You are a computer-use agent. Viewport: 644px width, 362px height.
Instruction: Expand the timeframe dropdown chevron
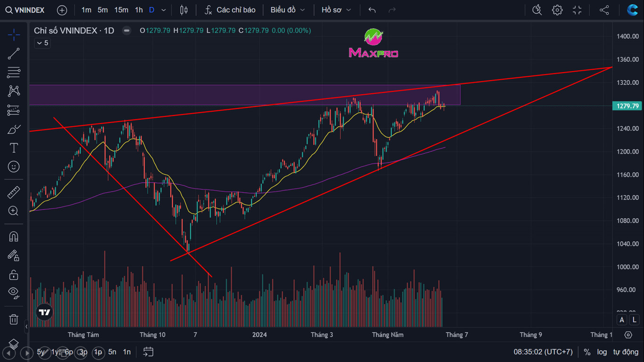pos(164,10)
